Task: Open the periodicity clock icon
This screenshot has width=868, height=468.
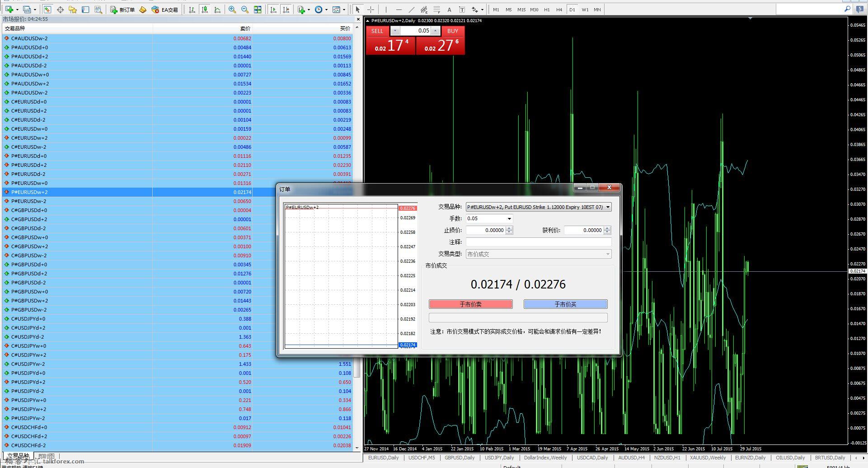Action: coord(319,9)
